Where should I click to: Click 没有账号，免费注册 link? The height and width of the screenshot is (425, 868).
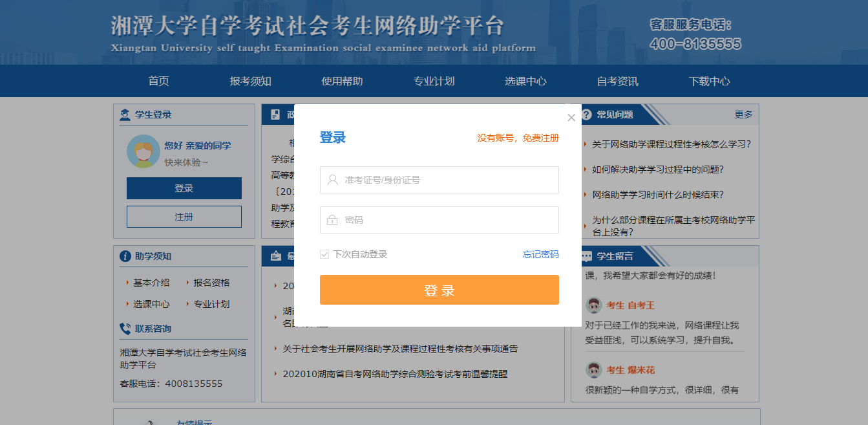click(x=518, y=138)
